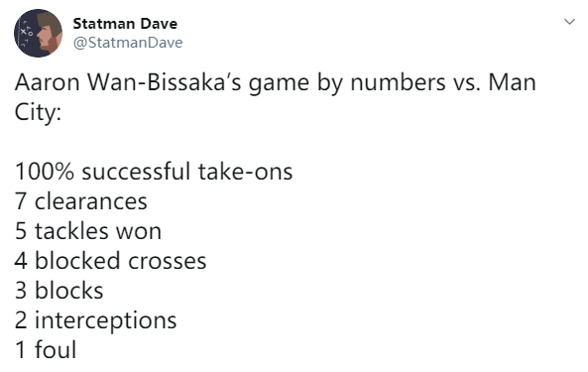Open Statman Dave's profile avatar

[39, 34]
